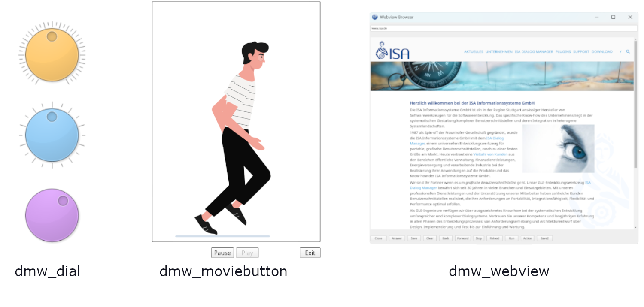Open ISA DIALOG MANAGER in the navigation bar

pyautogui.click(x=534, y=52)
